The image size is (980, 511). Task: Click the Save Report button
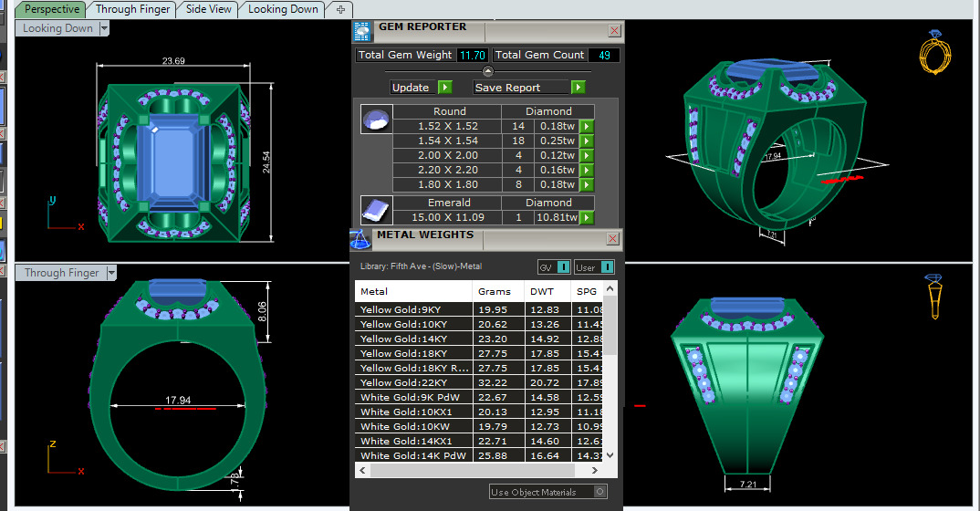(522, 88)
